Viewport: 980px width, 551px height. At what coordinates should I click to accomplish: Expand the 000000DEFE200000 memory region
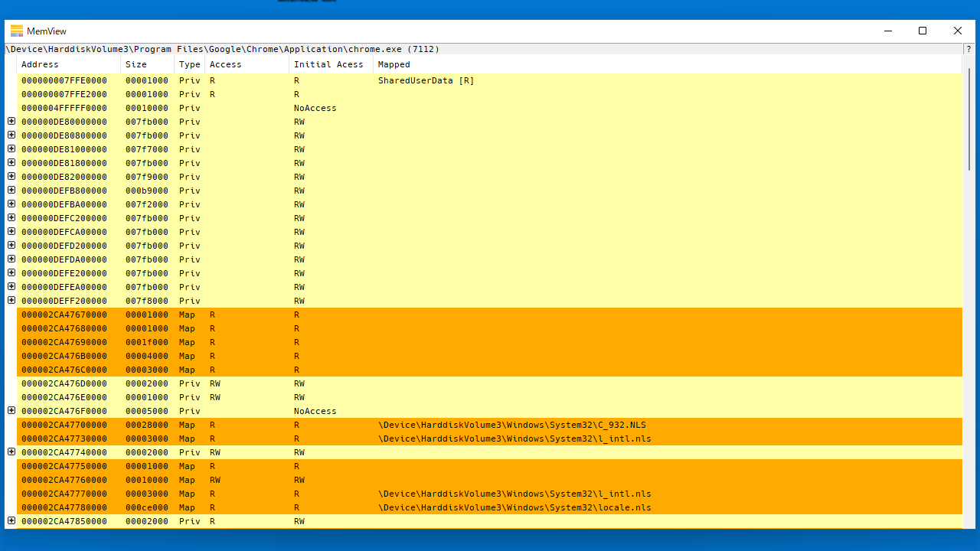point(11,273)
